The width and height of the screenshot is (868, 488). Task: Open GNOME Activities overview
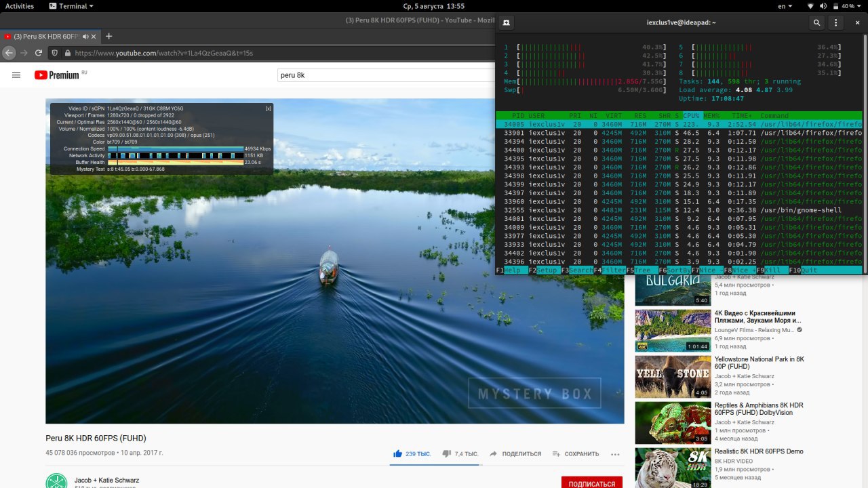(20, 6)
